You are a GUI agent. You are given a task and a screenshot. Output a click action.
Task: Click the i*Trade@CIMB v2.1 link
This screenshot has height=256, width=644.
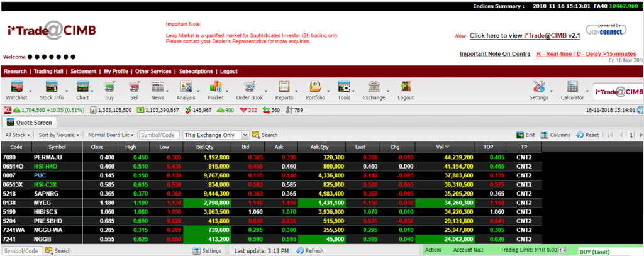pyautogui.click(x=525, y=36)
